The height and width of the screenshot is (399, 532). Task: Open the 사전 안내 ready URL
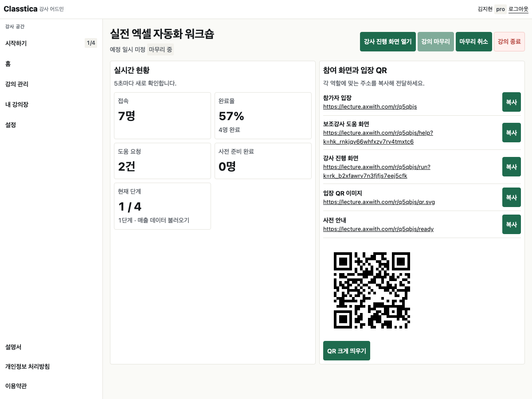pyautogui.click(x=378, y=229)
